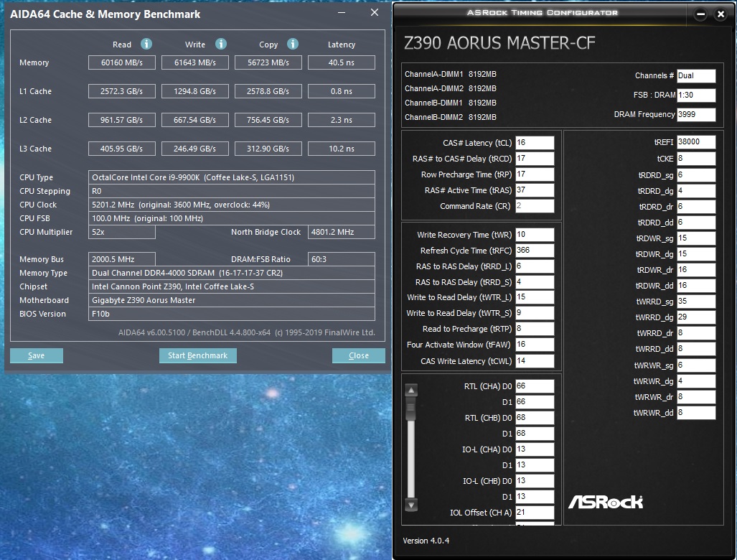Screen dimensions: 737x560
Task: Click the Memory Latency value 40.5 ns
Action: [342, 62]
